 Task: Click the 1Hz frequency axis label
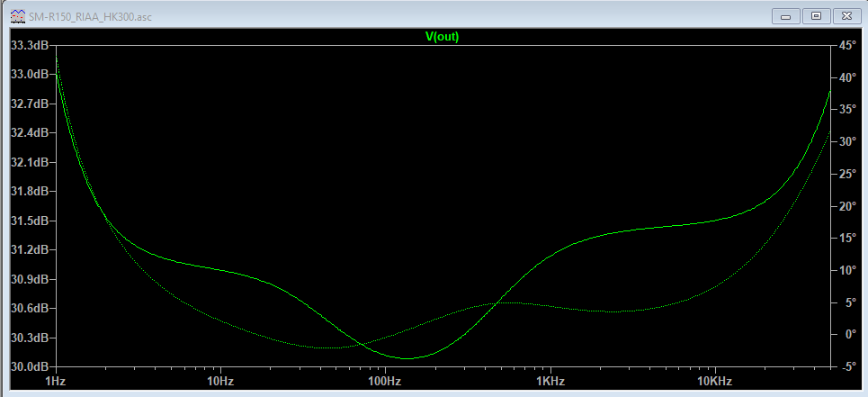pyautogui.click(x=56, y=382)
